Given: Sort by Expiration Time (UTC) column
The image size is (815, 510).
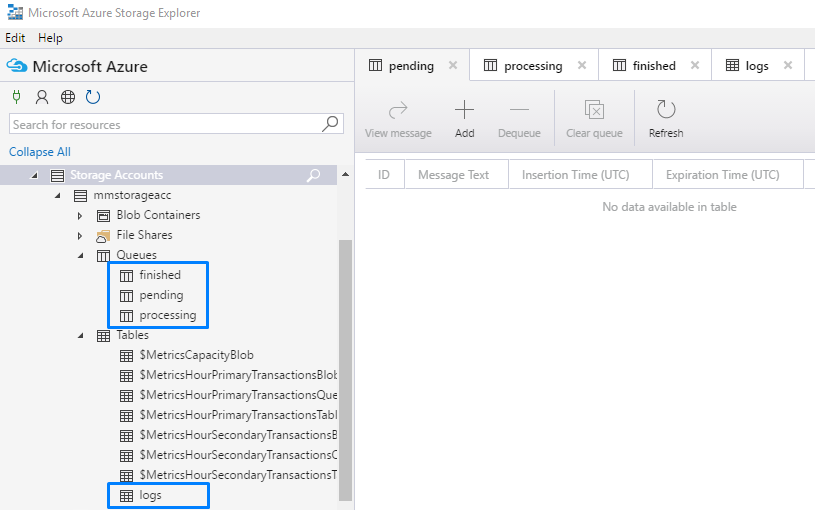Looking at the screenshot, I should [x=727, y=175].
